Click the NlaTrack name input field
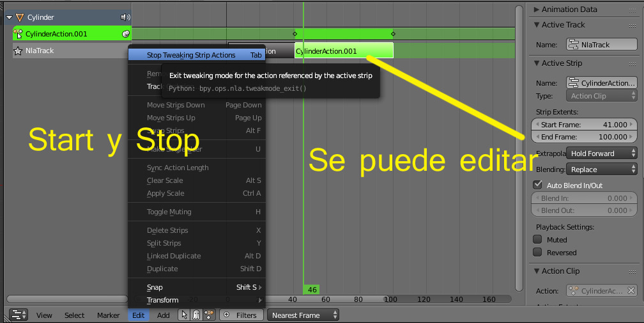Image resolution: width=644 pixels, height=323 pixels. [x=602, y=44]
